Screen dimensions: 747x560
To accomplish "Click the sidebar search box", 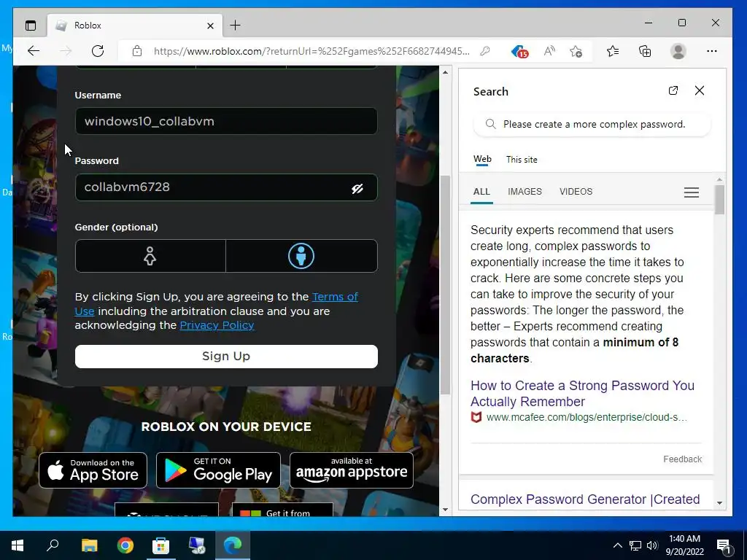I will (x=592, y=124).
